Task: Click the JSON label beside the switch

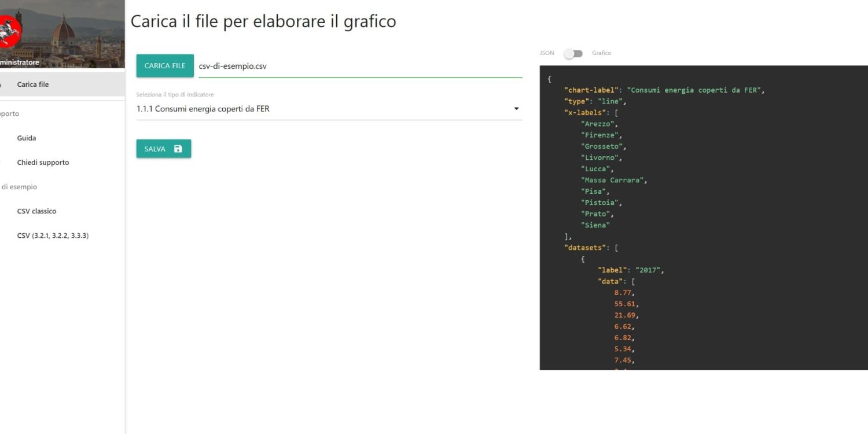Action: (x=547, y=53)
